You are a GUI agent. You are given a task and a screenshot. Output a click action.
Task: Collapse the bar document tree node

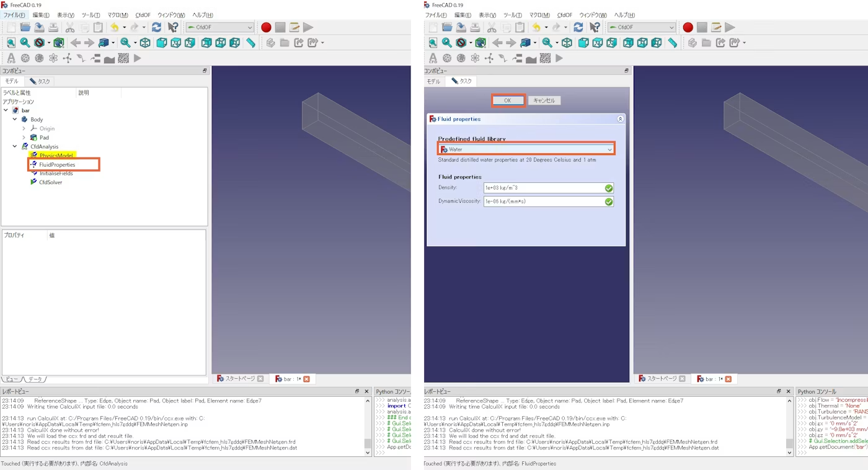pyautogui.click(x=6, y=110)
